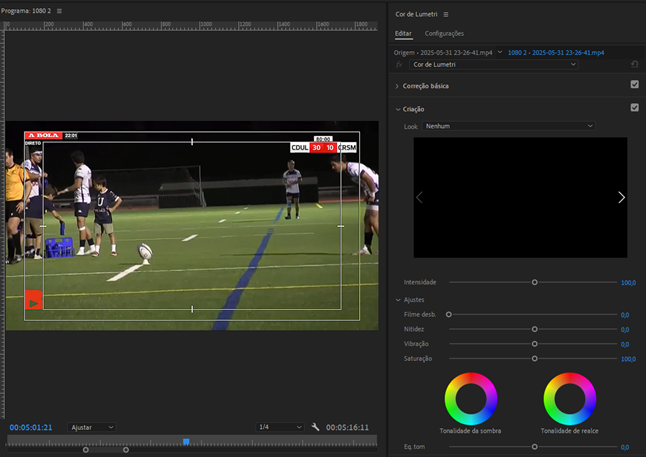Click the playhead marker on time ruler
646x457 pixels.
185,440
